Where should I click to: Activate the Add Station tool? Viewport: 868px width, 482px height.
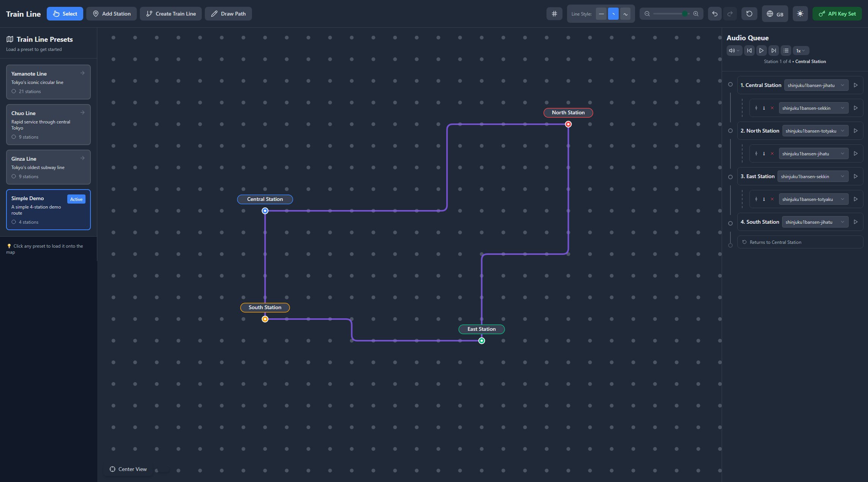click(x=111, y=14)
